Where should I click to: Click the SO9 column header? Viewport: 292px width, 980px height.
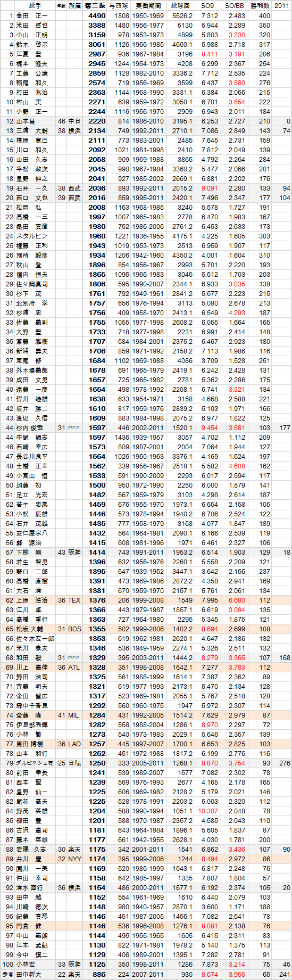207,6
